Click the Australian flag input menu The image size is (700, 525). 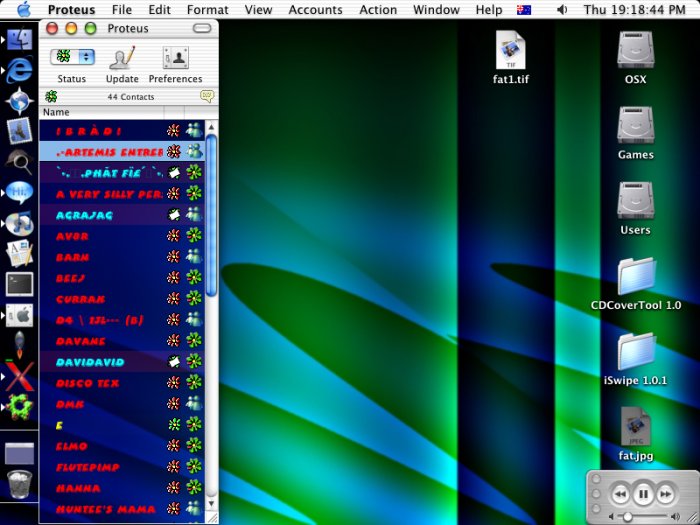pos(524,9)
